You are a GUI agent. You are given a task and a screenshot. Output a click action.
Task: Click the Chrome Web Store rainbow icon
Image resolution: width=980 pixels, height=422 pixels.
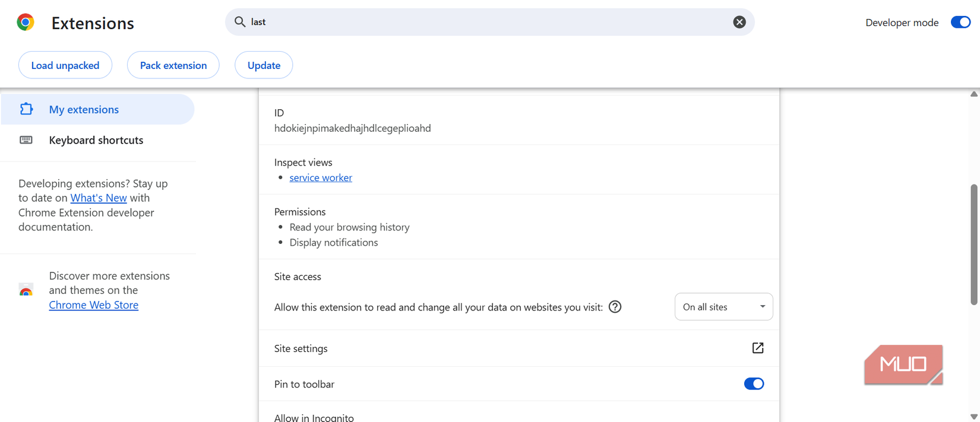(x=26, y=290)
